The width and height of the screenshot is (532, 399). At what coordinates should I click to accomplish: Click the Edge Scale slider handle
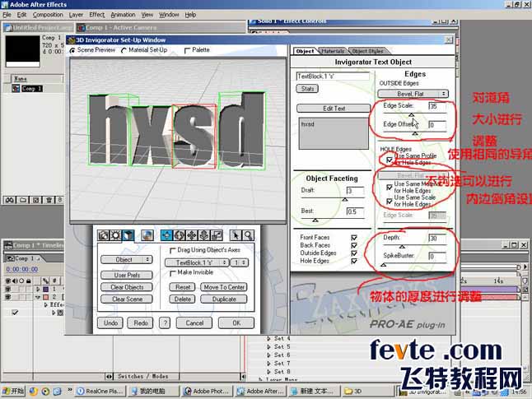[411, 115]
